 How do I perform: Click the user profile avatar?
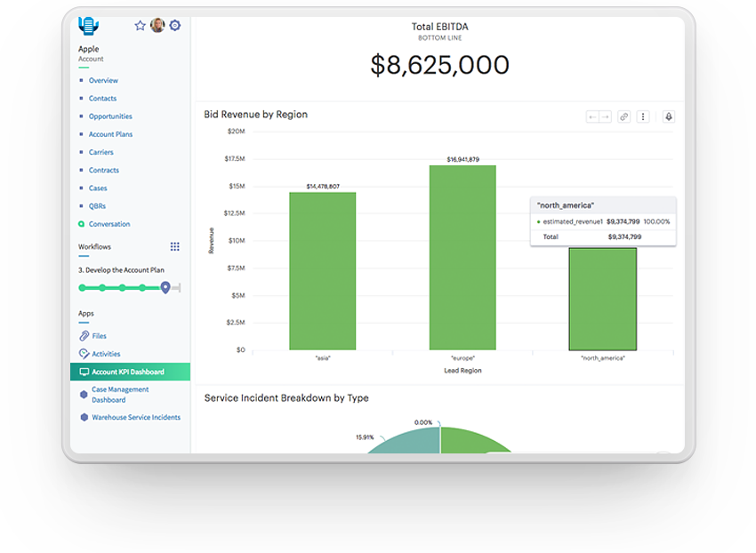tap(157, 26)
